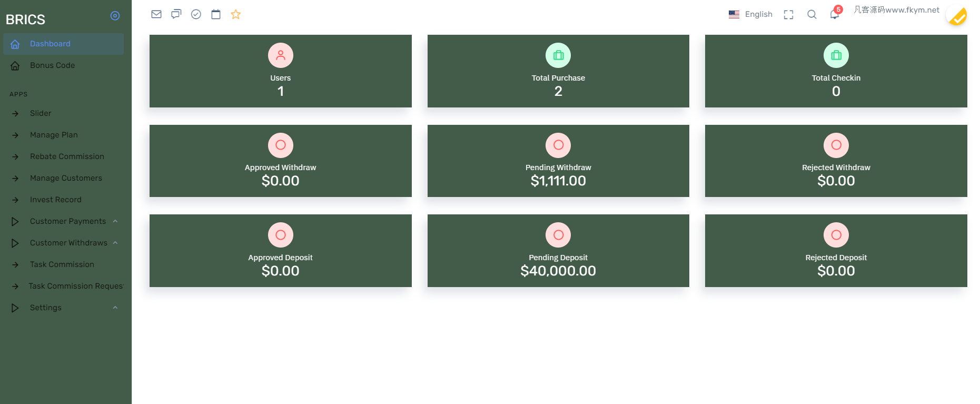Image resolution: width=980 pixels, height=404 pixels.
Task: Click the BRICS logo text
Action: (25, 19)
